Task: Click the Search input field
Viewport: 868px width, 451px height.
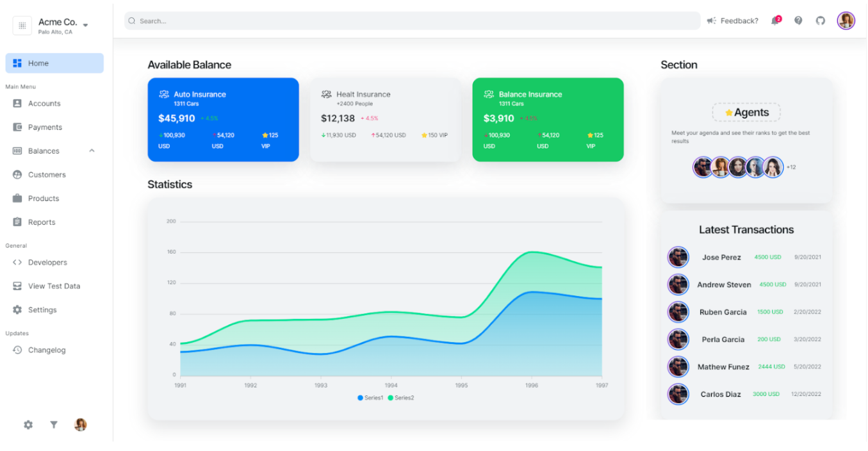Action: 412,21
